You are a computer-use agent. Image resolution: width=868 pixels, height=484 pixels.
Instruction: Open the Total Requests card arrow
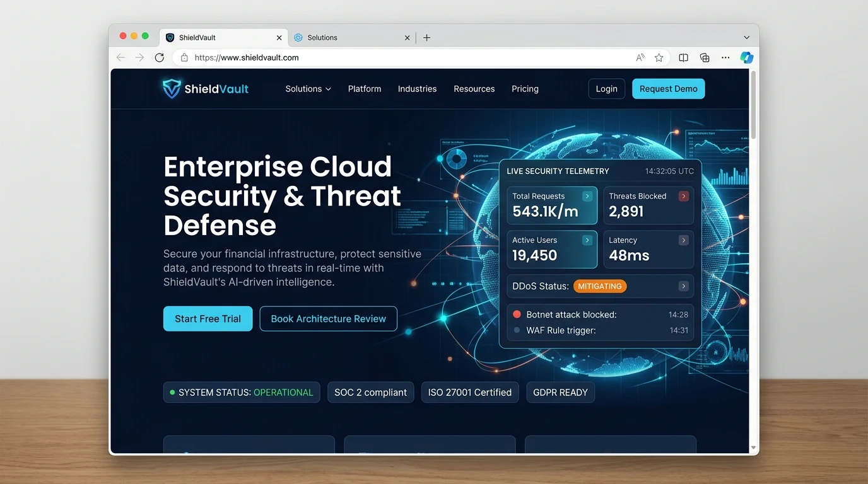pyautogui.click(x=587, y=196)
